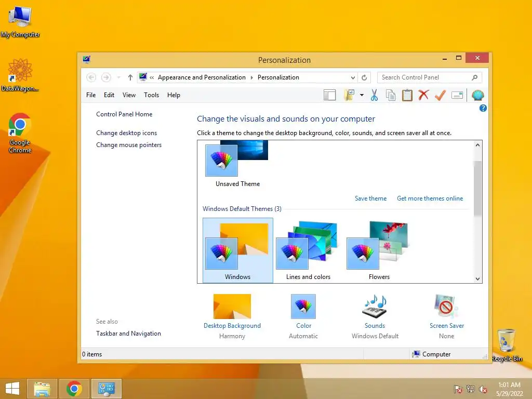Open the Edit menu

pos(109,95)
